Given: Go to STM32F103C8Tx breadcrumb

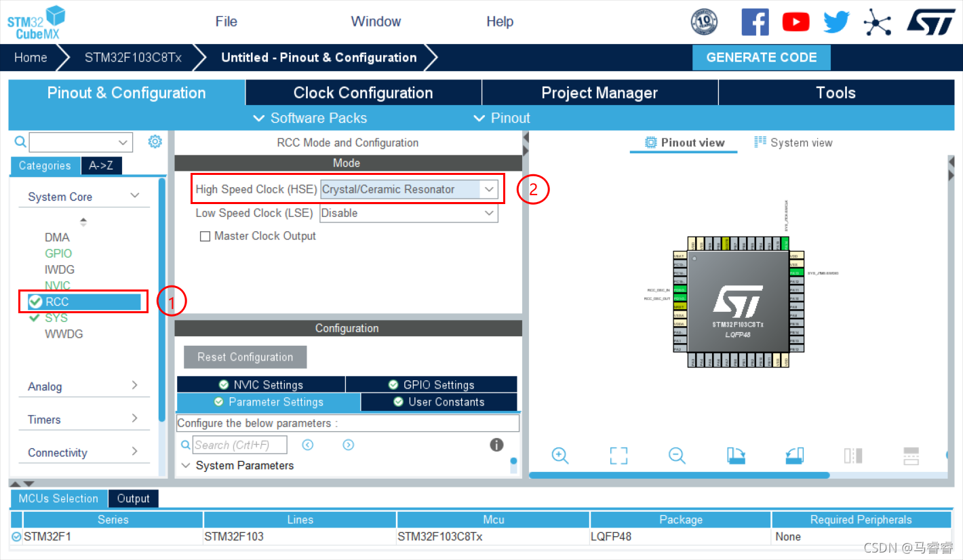Looking at the screenshot, I should point(133,58).
